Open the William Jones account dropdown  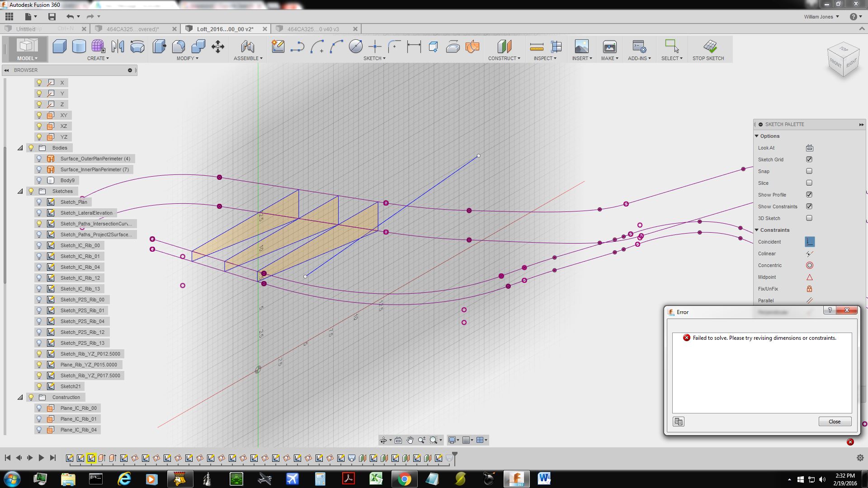click(821, 17)
